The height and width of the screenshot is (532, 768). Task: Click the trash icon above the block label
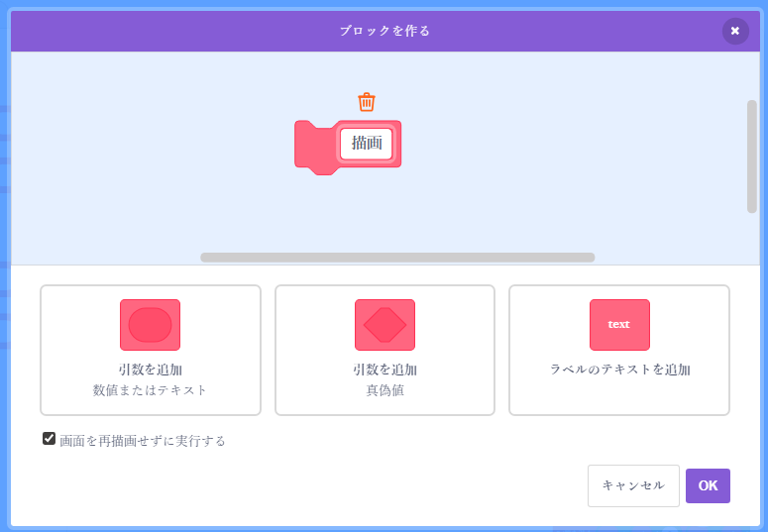coord(367,101)
